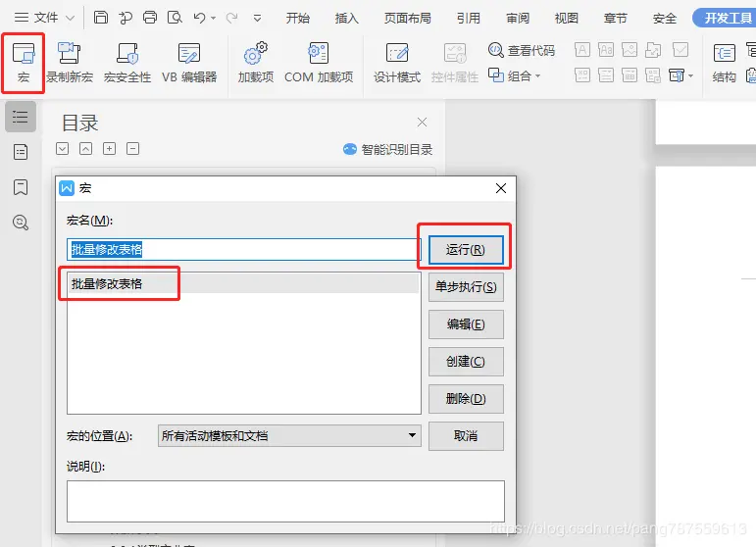Close the 目录 panel

422,122
